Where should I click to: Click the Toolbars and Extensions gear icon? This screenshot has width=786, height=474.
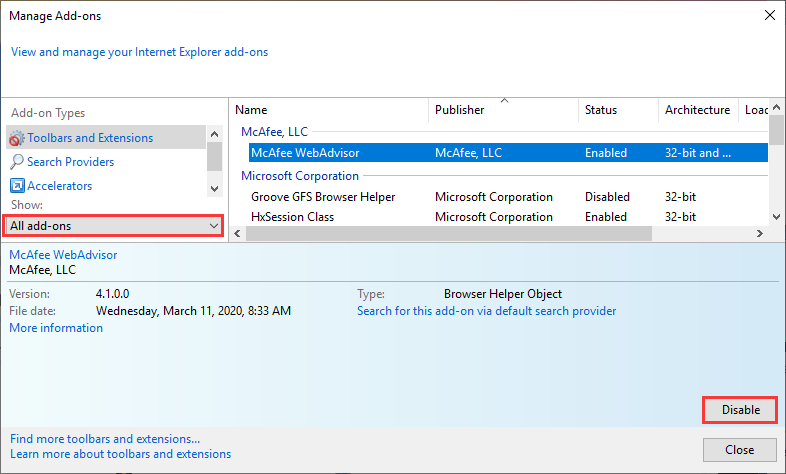click(17, 138)
